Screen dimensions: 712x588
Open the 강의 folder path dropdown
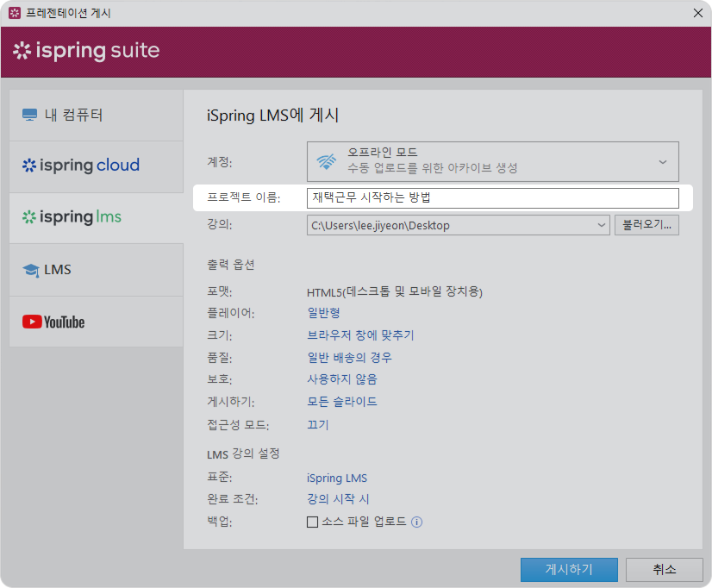click(601, 226)
